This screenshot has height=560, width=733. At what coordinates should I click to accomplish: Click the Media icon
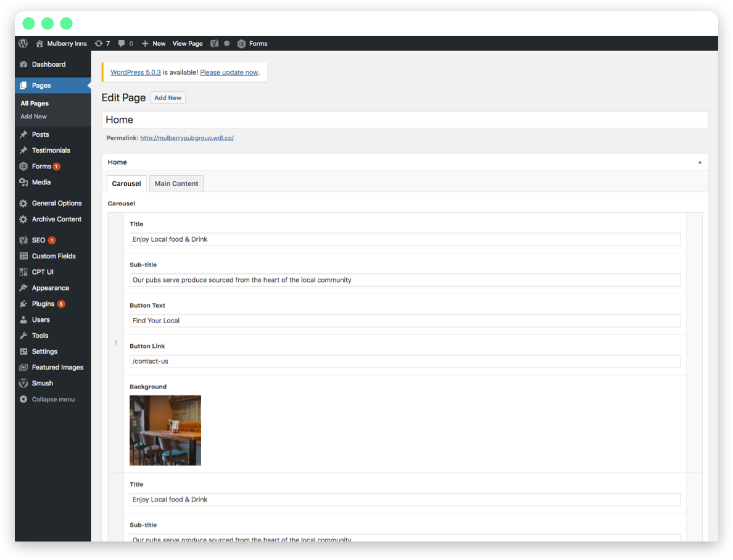[x=23, y=183]
